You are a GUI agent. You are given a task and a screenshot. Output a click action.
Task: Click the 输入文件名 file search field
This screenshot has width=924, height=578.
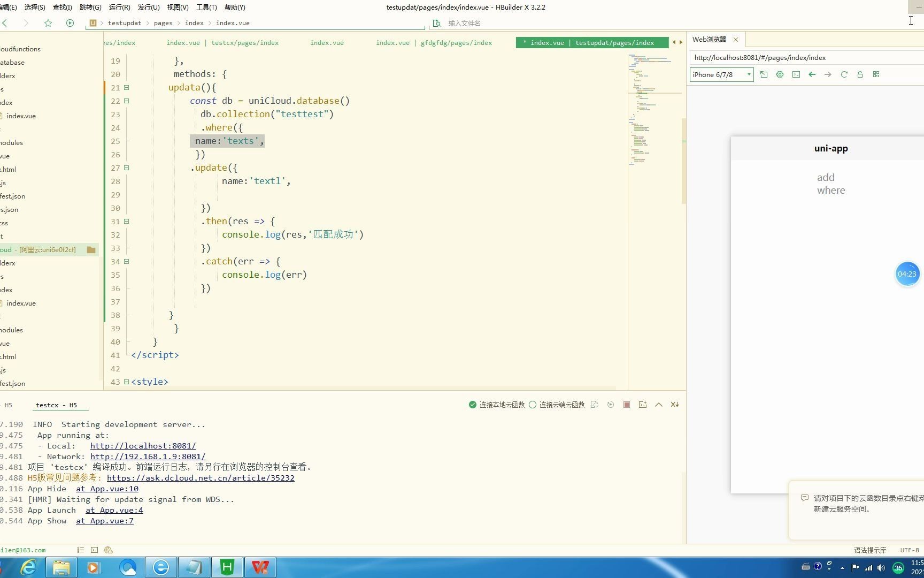(464, 23)
